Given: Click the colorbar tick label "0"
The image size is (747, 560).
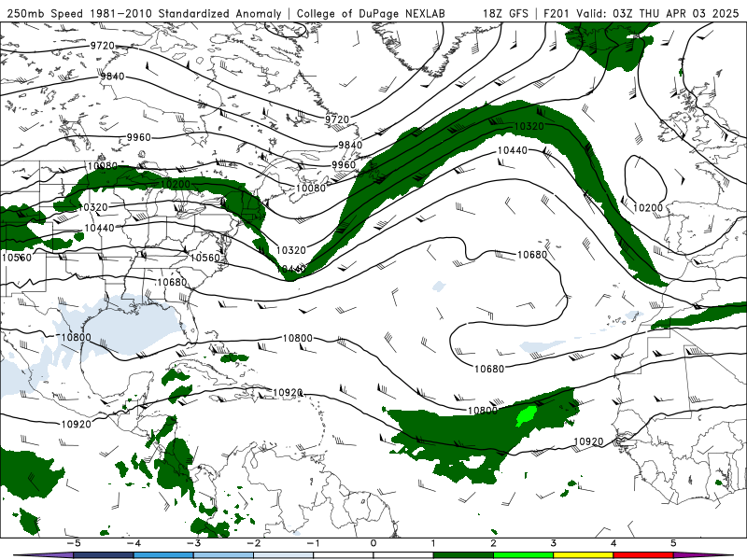Looking at the screenshot, I should tap(373, 543).
